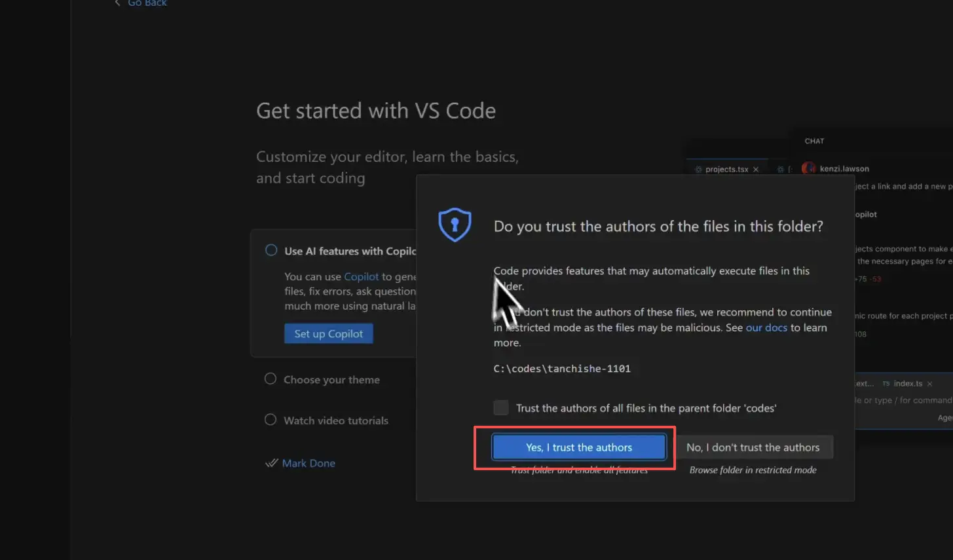This screenshot has width=953, height=560.
Task: Click 'Browse folder in restricted mode' caption
Action: (753, 470)
